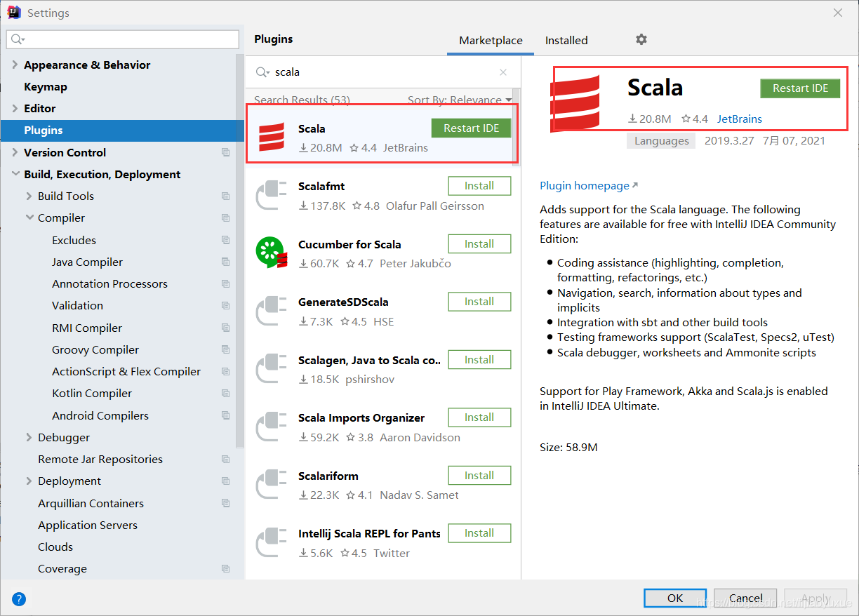859x616 pixels.
Task: Click the settings search input field
Action: pyautogui.click(x=123, y=39)
